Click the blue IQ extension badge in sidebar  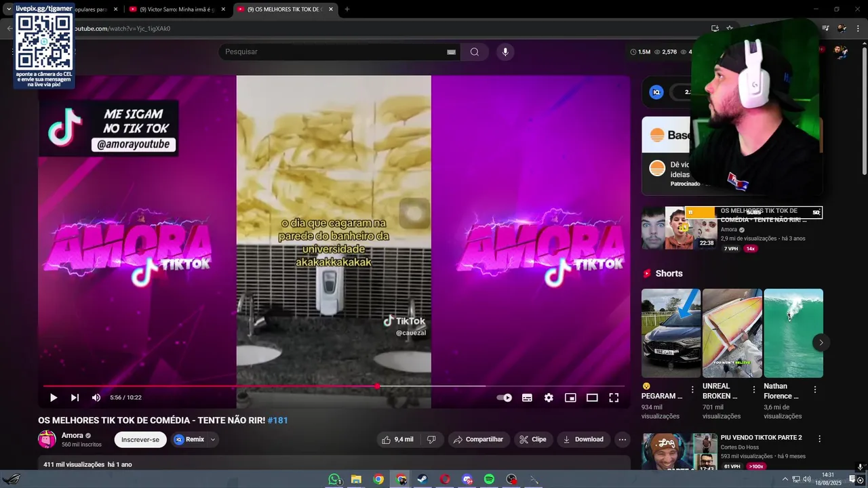[x=656, y=92]
